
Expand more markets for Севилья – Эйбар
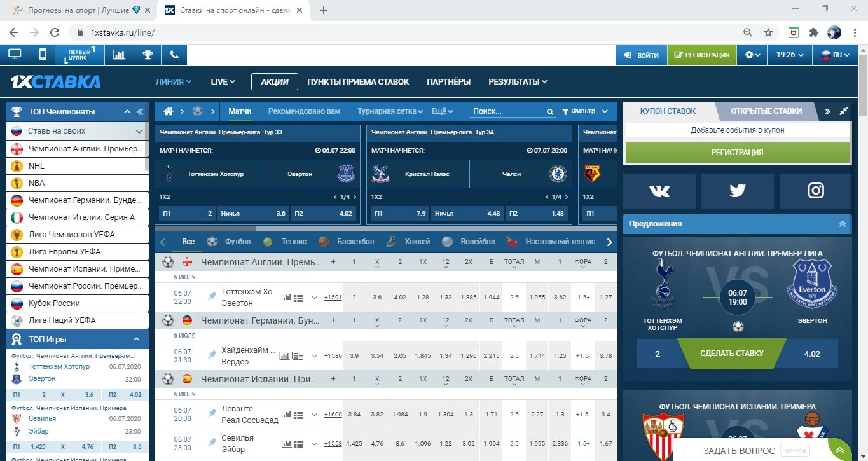(x=314, y=443)
